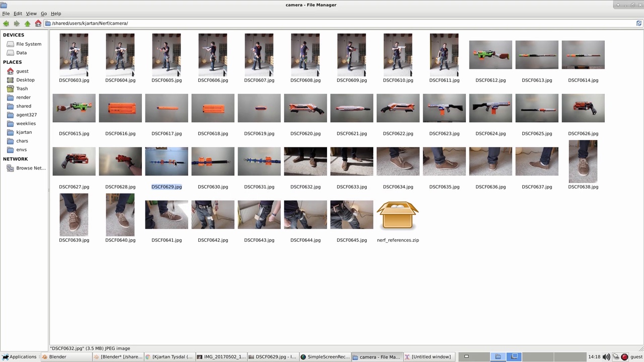Select the nerf_references.zip archive icon
Viewport: 644px width, 362px height.
click(397, 215)
